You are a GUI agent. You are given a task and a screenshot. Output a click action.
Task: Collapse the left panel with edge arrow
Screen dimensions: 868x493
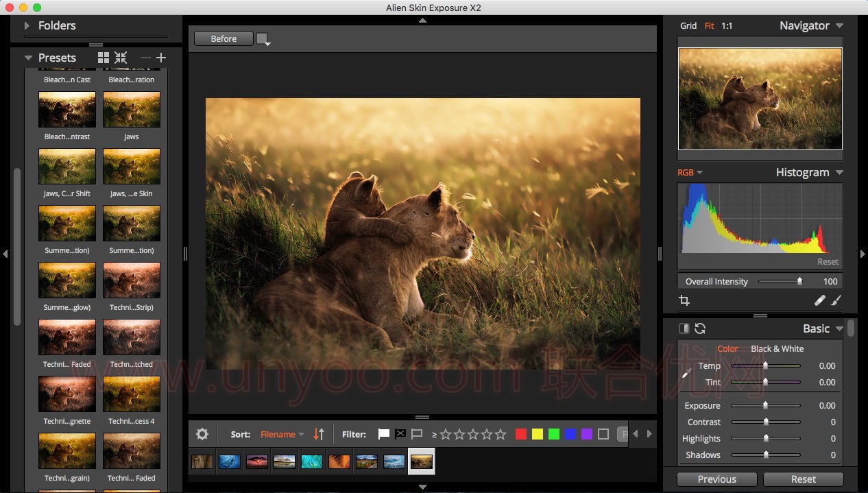click(5, 254)
